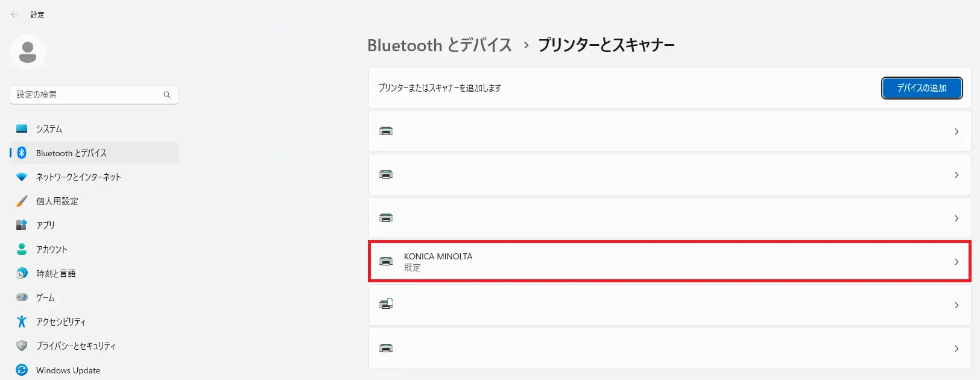Open the first printer's chevron arrow

pyautogui.click(x=956, y=131)
